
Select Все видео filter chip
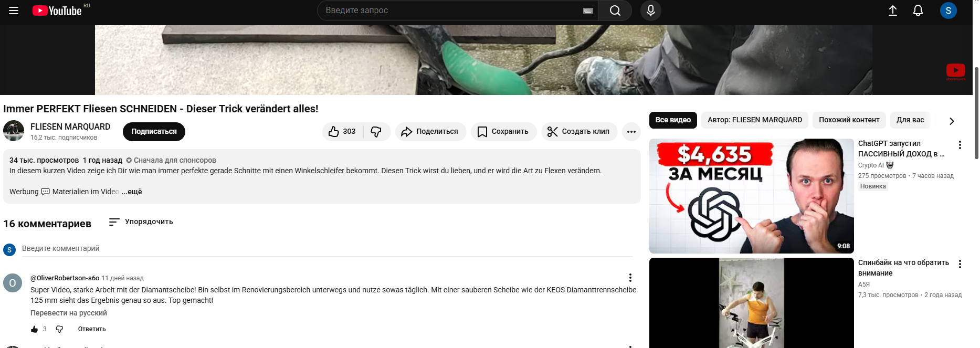[673, 120]
